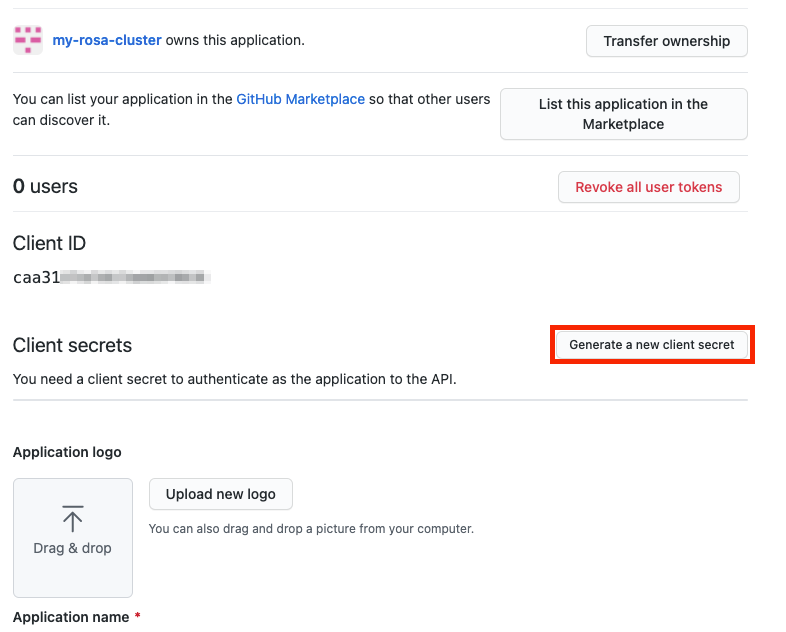Click the 0 users heading
This screenshot has width=786, height=632.
pos(45,187)
